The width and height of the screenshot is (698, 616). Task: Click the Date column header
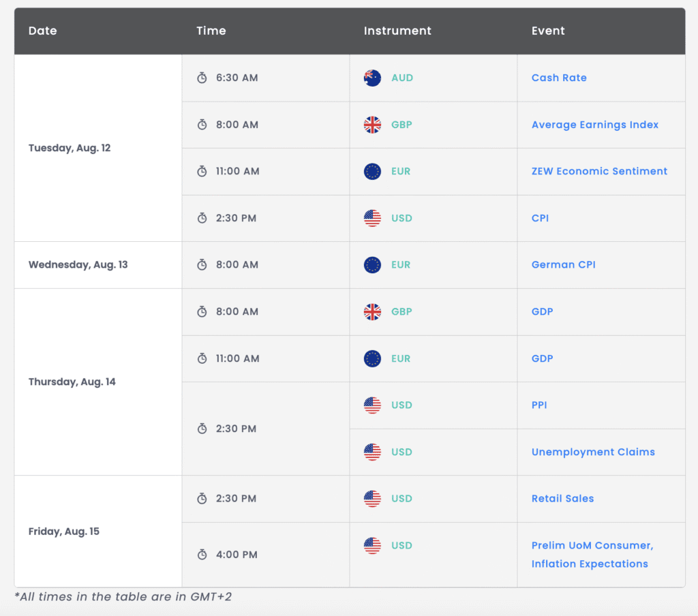[43, 31]
